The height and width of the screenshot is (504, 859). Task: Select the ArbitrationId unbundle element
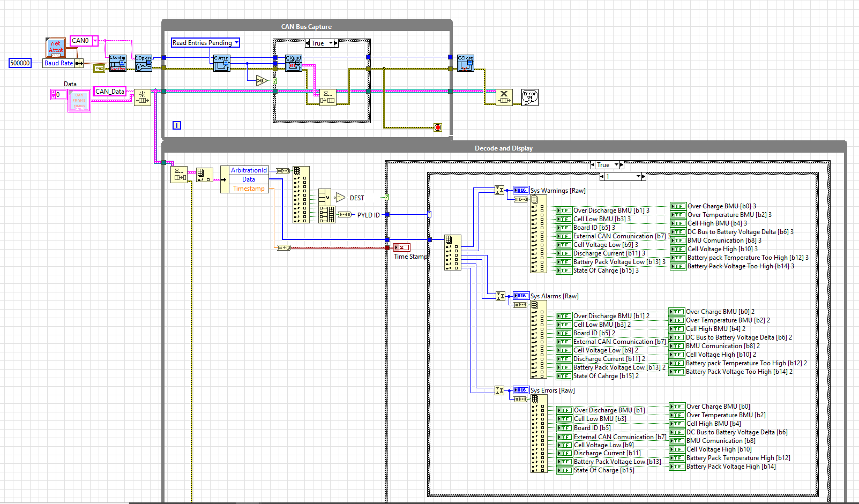(x=249, y=170)
